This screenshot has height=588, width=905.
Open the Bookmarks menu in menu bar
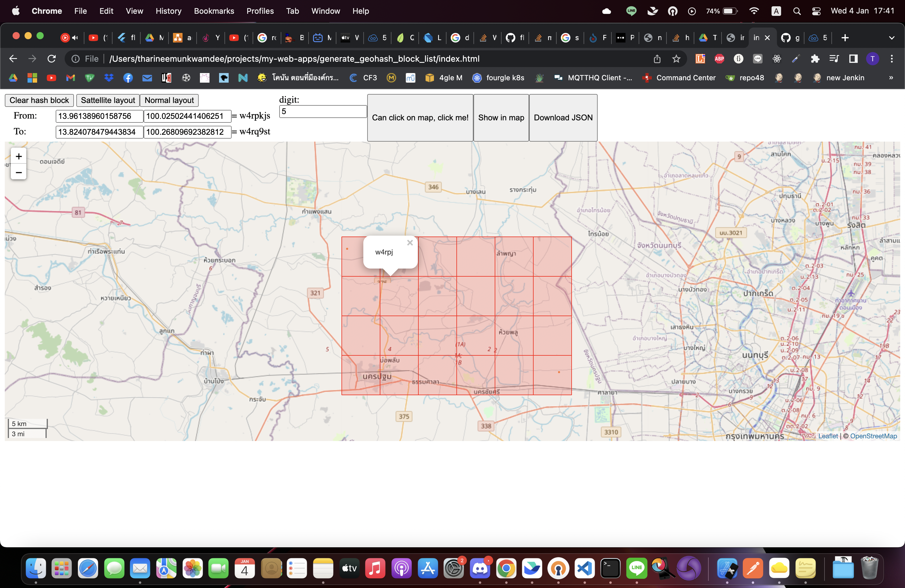coord(214,11)
